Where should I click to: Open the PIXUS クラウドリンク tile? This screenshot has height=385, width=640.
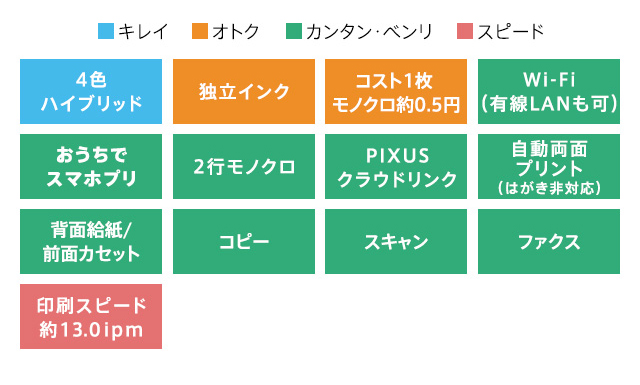click(396, 167)
